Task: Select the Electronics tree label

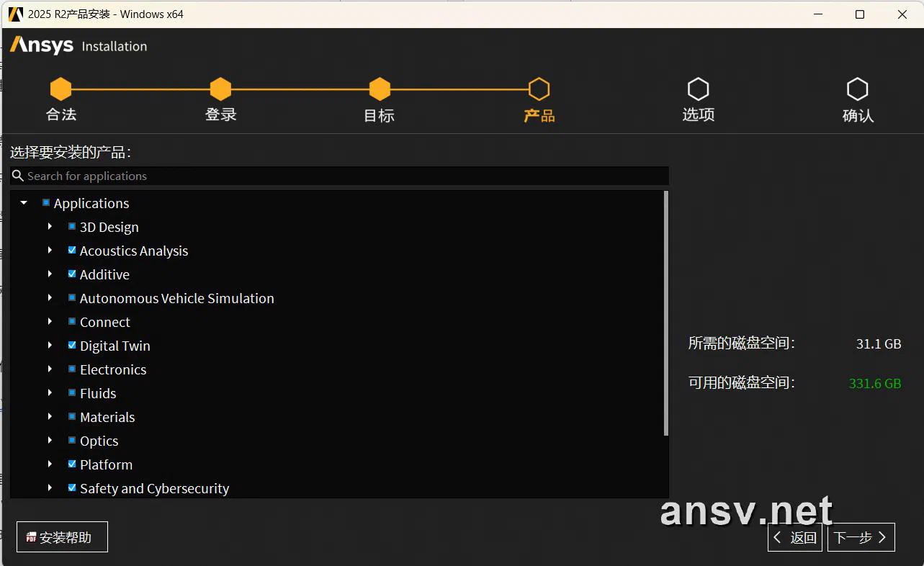Action: point(113,369)
